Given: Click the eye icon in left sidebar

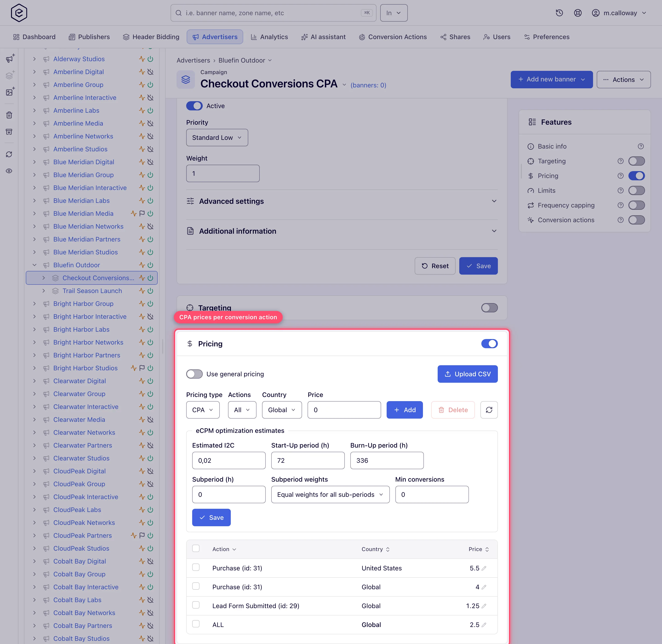Looking at the screenshot, I should (x=9, y=171).
